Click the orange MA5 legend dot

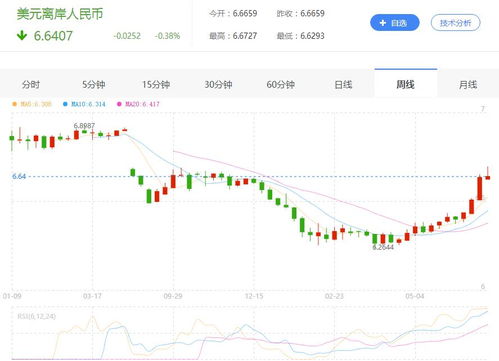[14, 104]
